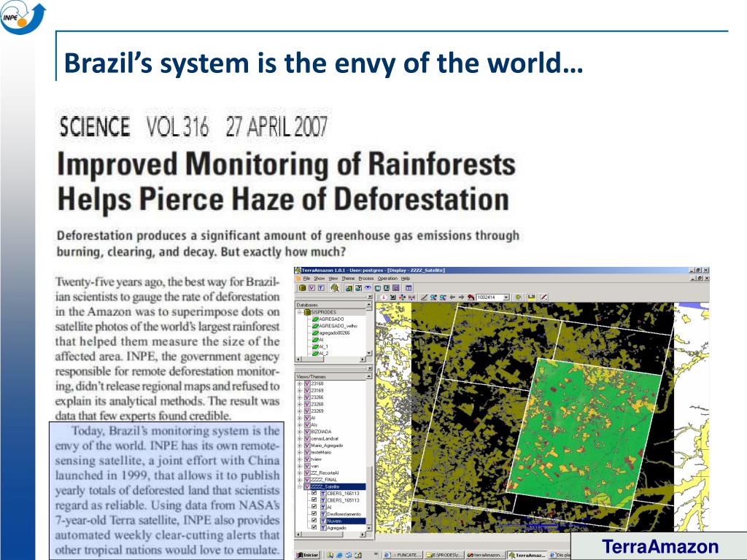The image size is (747, 560).
Task: Click the black arrow pointer tool
Action: (393, 297)
